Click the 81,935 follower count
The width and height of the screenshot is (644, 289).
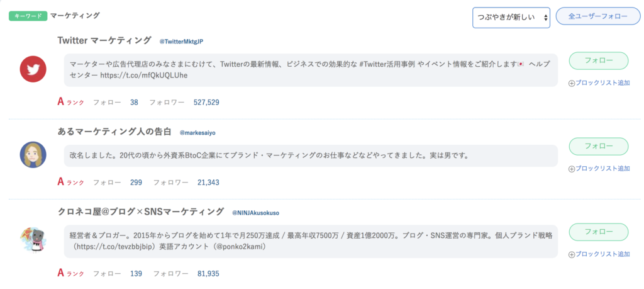click(x=208, y=274)
